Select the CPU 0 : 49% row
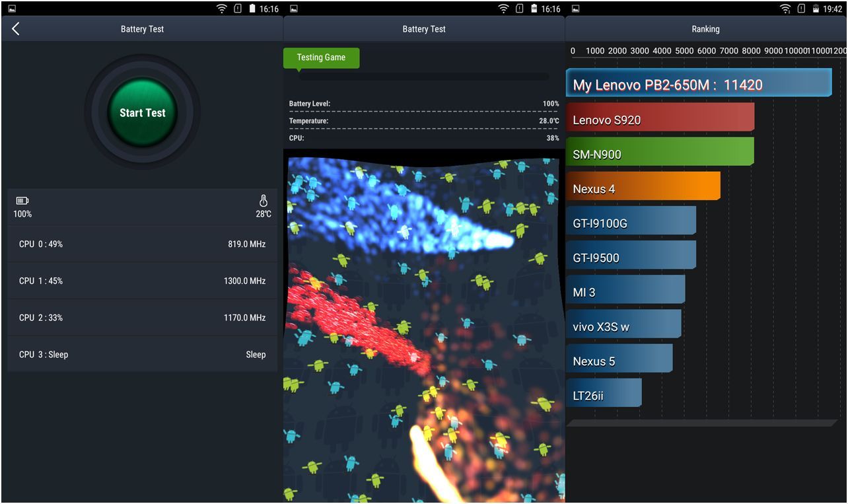The image size is (848, 504). (142, 244)
